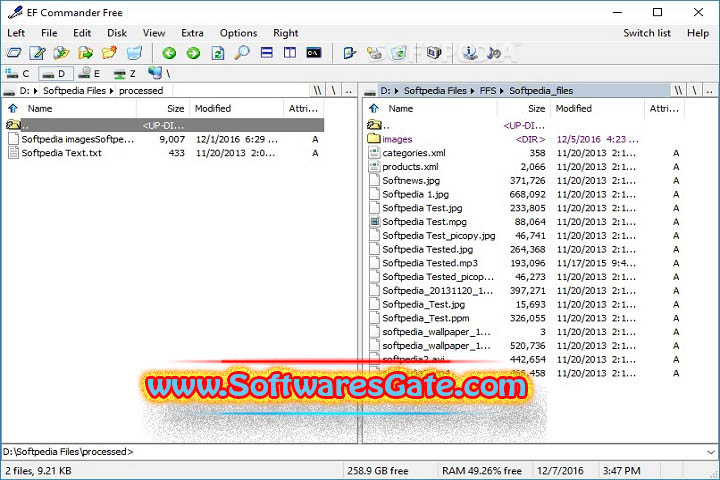720x480 pixels.
Task: Expand arrow after Softpedia Files in left path
Action: click(x=111, y=91)
